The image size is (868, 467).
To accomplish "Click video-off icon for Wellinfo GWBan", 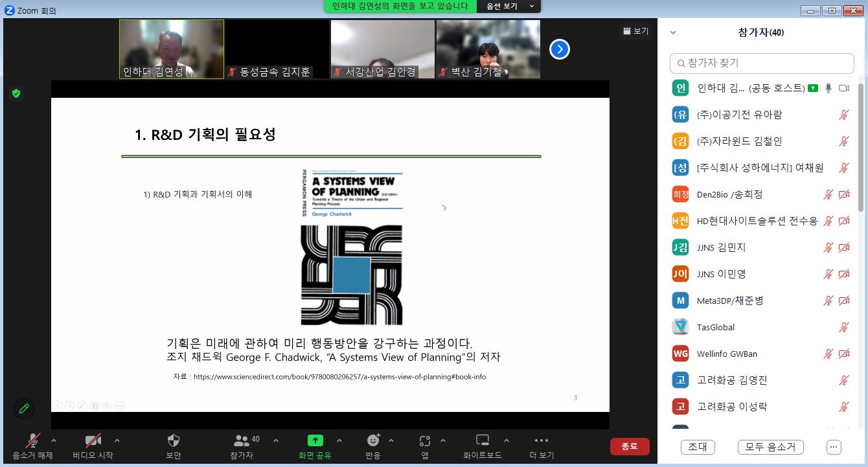I will pos(843,354).
